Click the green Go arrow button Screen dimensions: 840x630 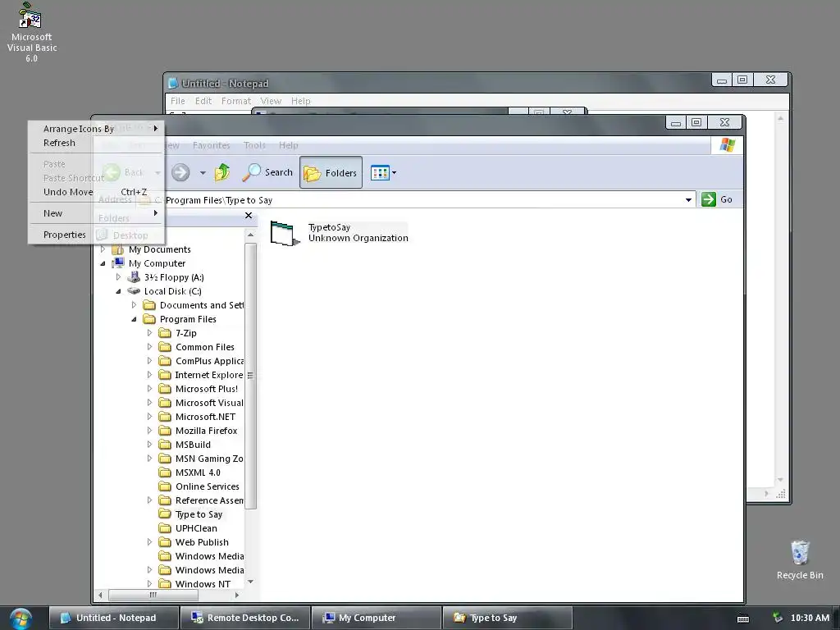tap(708, 199)
